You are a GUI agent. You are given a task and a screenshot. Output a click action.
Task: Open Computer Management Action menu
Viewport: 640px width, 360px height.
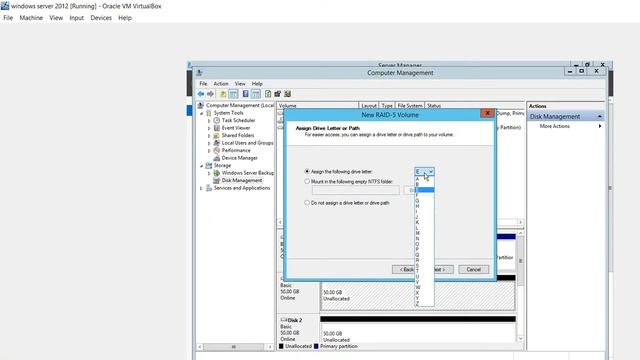[221, 84]
